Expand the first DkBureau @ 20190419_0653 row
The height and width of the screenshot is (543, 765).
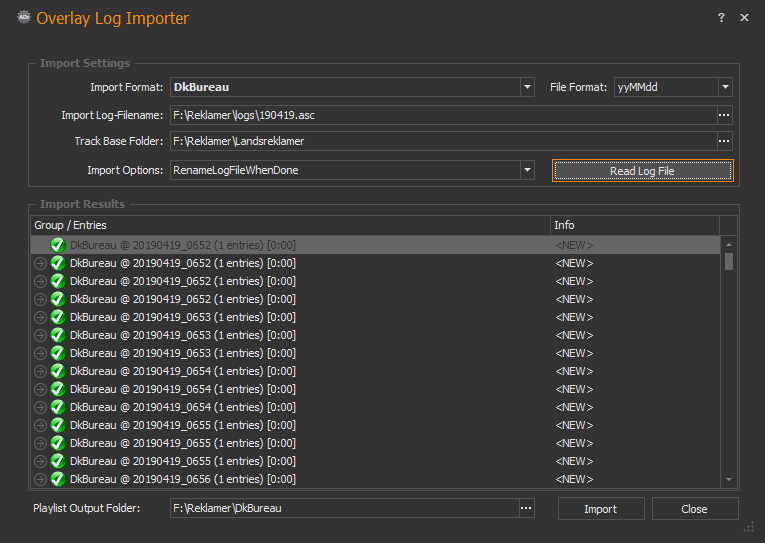coord(40,318)
